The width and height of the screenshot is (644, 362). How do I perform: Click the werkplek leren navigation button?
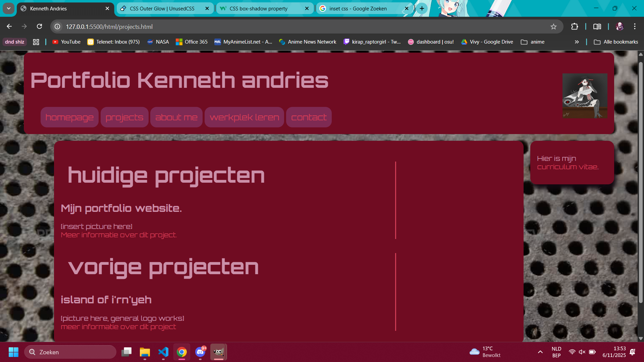pos(244,117)
